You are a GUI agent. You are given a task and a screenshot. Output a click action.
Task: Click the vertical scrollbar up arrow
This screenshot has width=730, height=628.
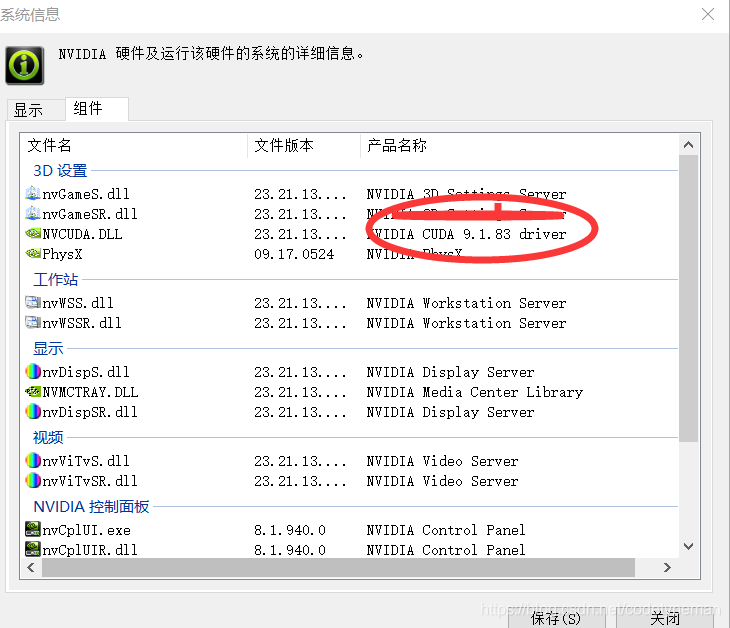coord(689,145)
